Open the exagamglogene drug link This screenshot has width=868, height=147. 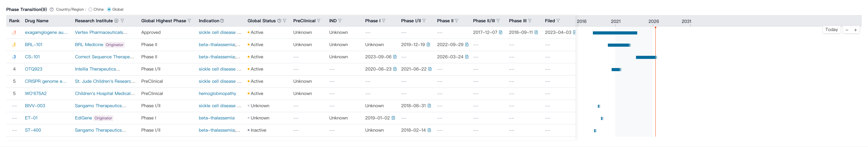coord(46,33)
